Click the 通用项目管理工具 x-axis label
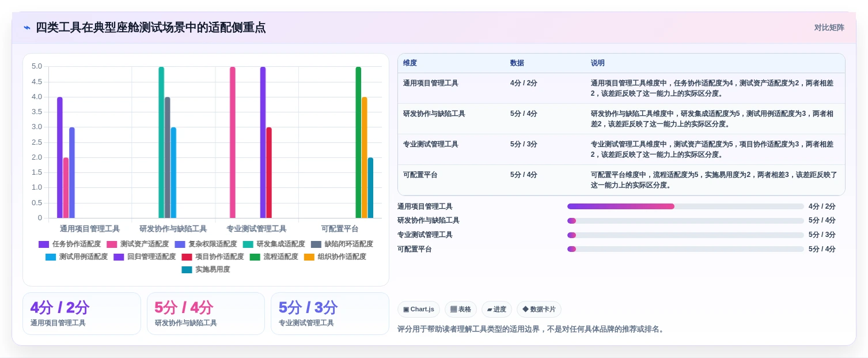Image resolution: width=868 pixels, height=358 pixels. point(90,229)
